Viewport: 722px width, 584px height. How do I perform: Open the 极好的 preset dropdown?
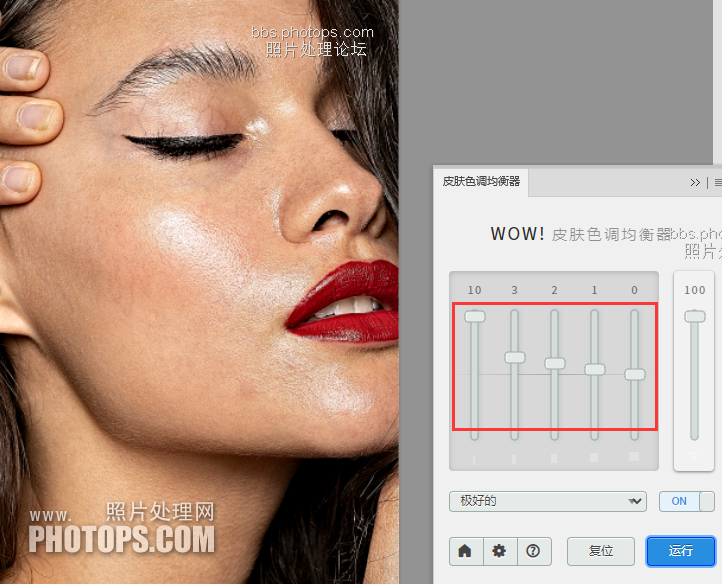[547, 501]
